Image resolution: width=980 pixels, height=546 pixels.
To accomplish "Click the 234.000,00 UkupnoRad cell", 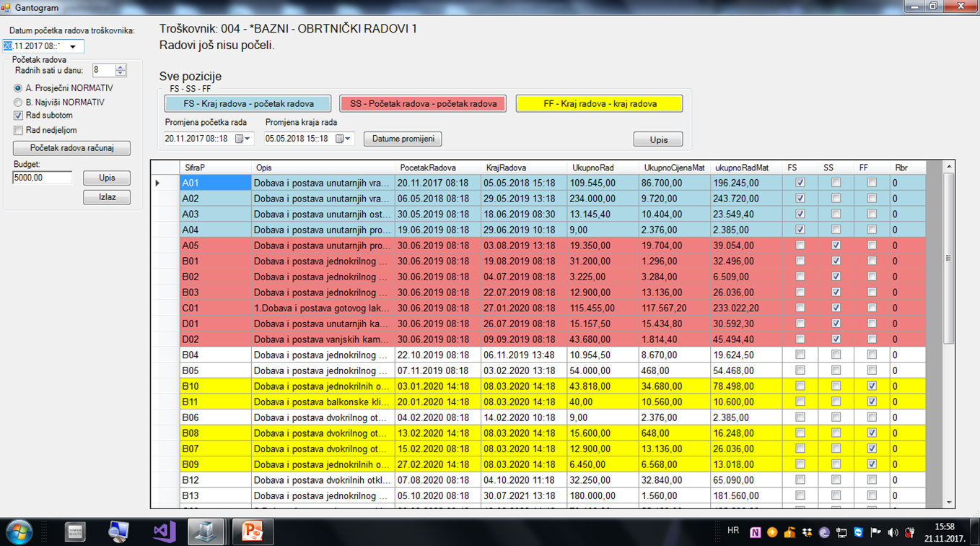I will pos(603,199).
